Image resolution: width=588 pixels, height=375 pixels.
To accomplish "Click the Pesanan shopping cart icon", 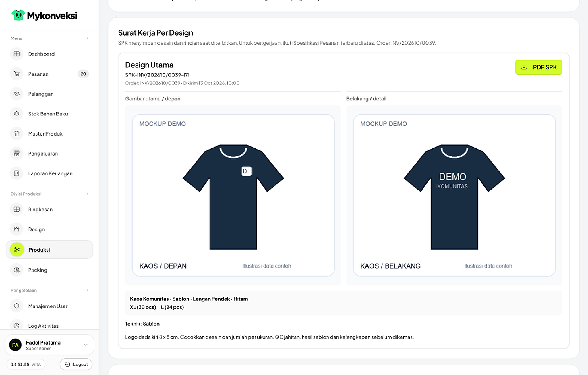I will tap(17, 74).
